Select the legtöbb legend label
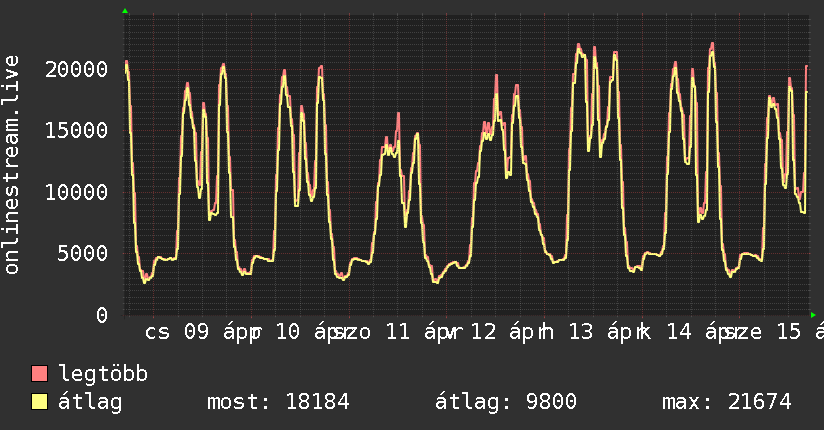 pos(103,373)
